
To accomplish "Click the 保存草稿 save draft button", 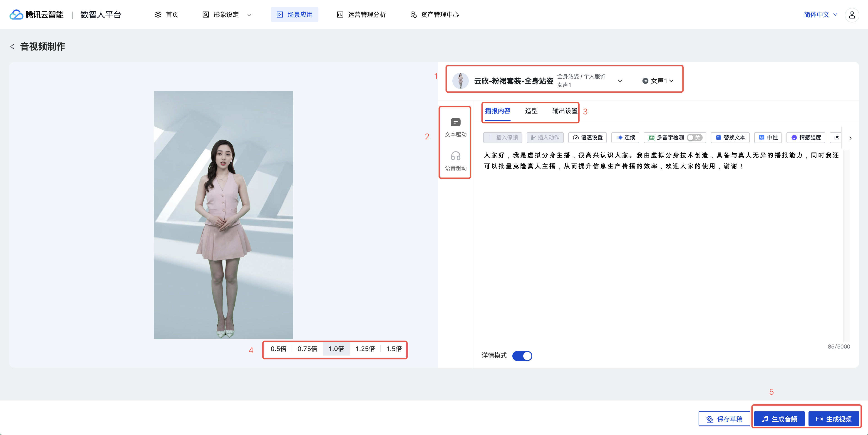I will click(x=724, y=419).
